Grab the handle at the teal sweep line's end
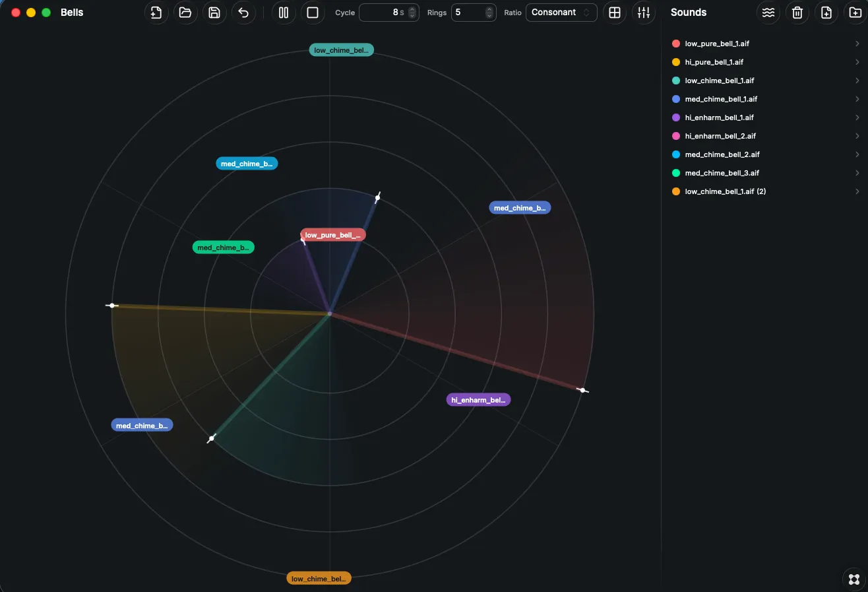Viewport: 868px width, 592px height. 211,439
